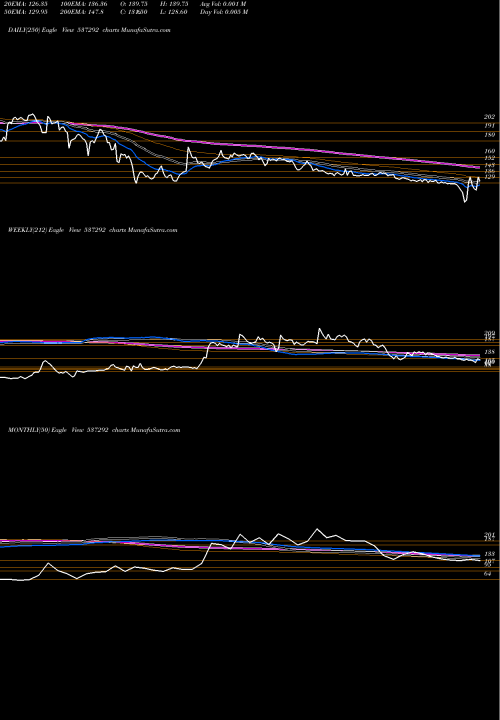Click the Avg Vol readout
500x720 pixels.
point(223,4)
